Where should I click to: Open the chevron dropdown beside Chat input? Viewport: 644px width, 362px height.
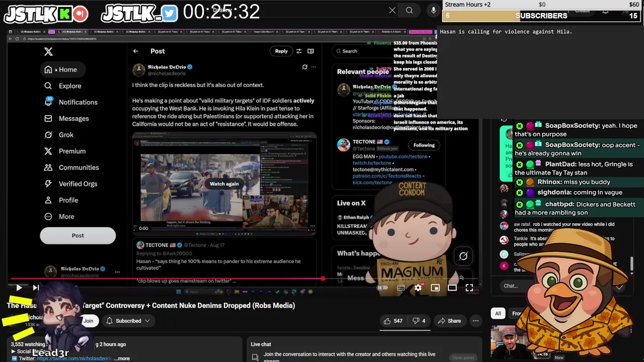pos(619,287)
